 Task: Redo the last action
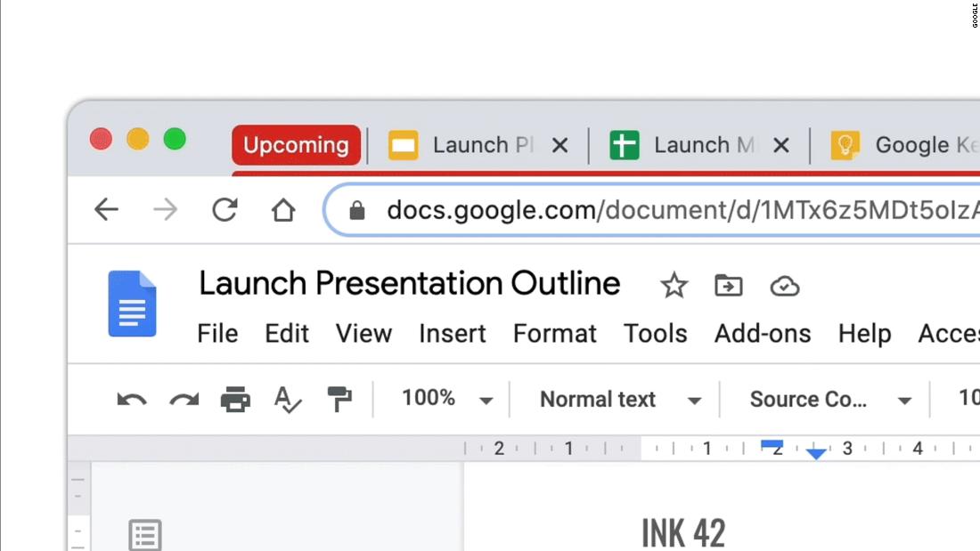coord(184,399)
